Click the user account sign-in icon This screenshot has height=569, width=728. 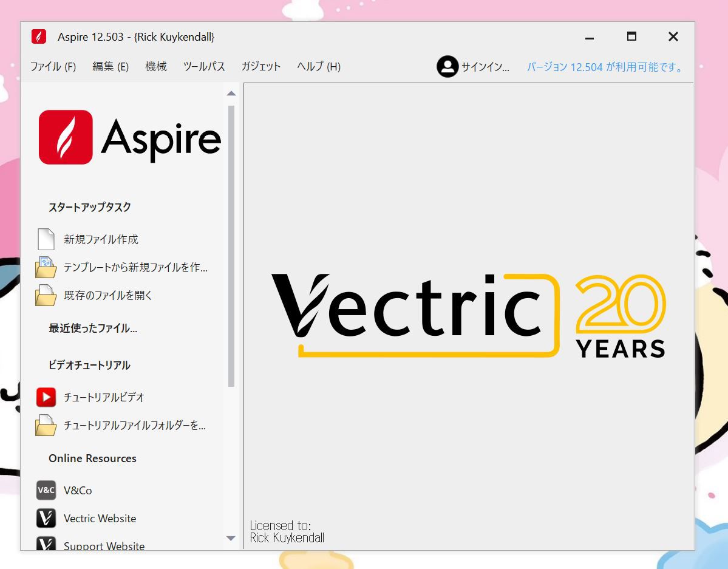click(x=447, y=66)
